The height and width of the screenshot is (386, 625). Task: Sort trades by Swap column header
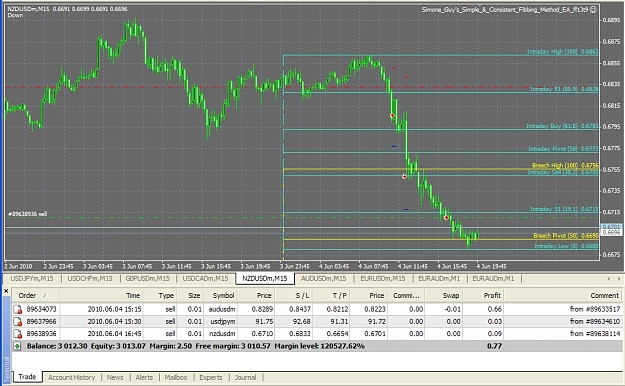[444, 295]
